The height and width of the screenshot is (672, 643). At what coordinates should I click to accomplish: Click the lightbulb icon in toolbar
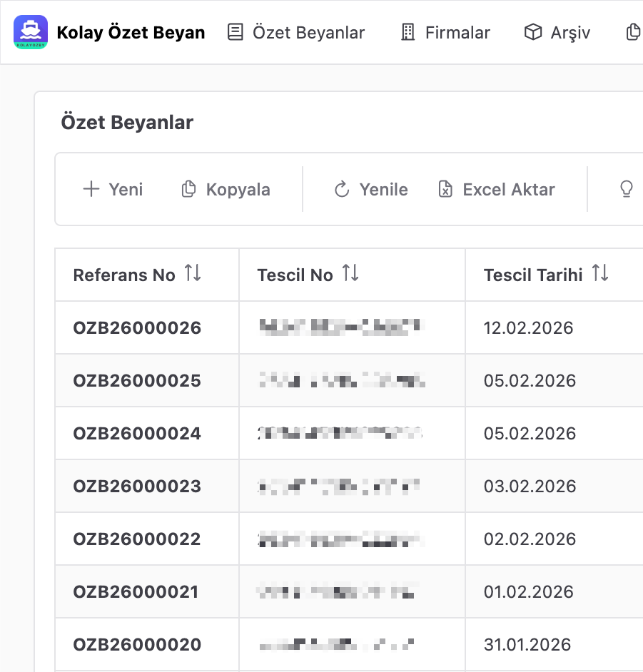coord(626,190)
